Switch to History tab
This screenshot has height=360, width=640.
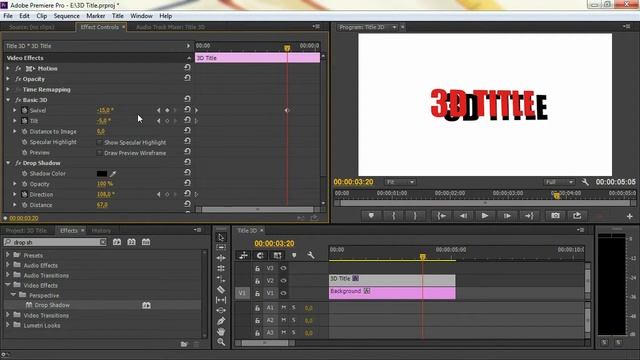[x=101, y=231]
